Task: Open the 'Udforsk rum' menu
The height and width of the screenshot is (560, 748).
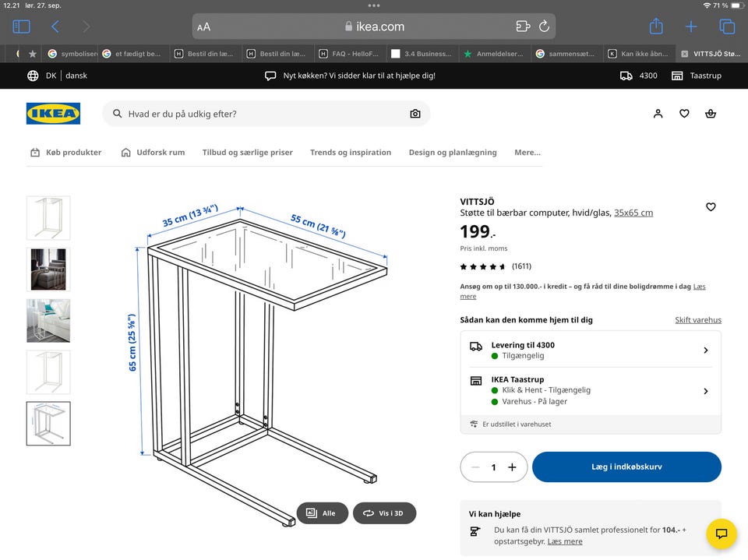Action: pos(153,153)
